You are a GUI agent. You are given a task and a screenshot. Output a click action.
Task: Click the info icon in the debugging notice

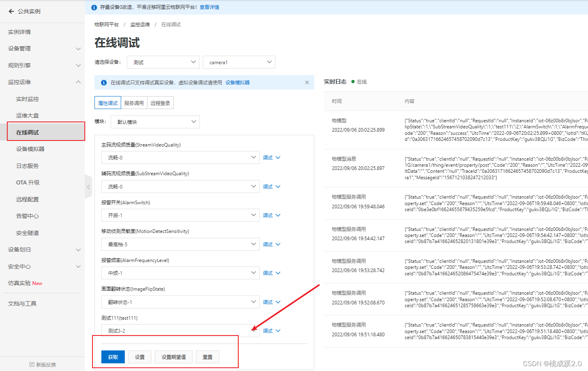pyautogui.click(x=104, y=82)
